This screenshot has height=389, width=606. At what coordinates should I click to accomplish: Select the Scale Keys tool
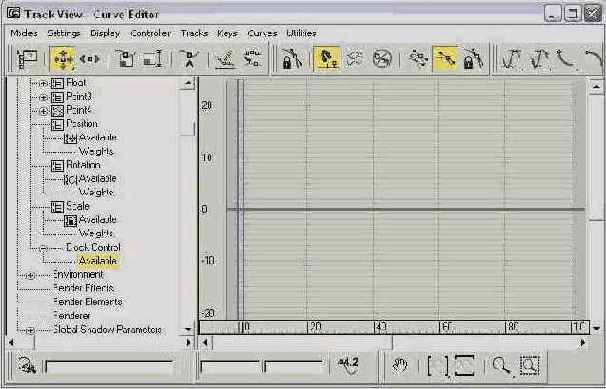coord(125,59)
